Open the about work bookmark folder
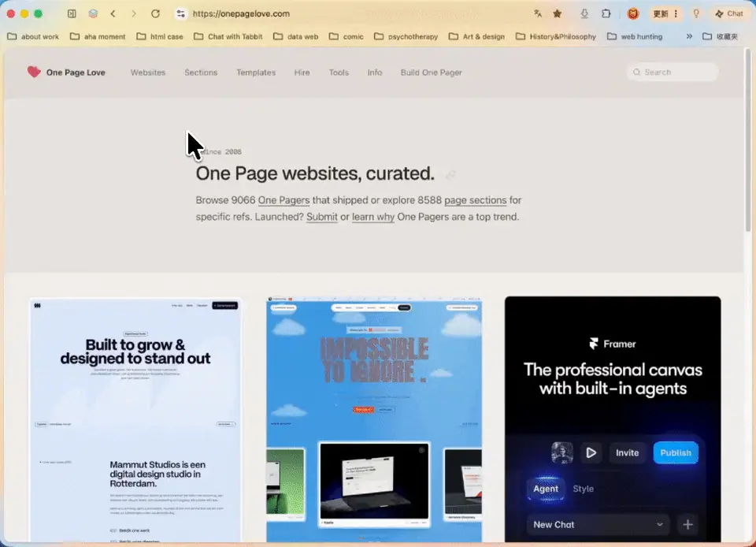Viewport: 756px width, 547px height. point(33,36)
